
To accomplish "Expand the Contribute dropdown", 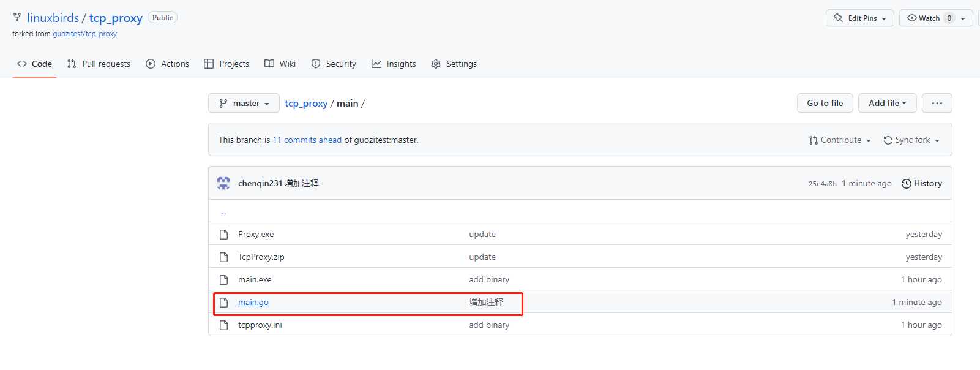I will (840, 140).
